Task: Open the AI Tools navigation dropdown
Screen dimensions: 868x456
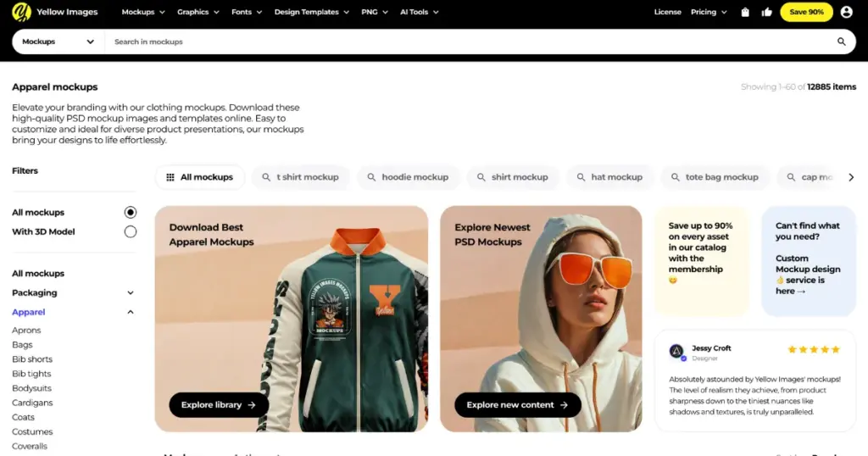Action: pos(420,12)
